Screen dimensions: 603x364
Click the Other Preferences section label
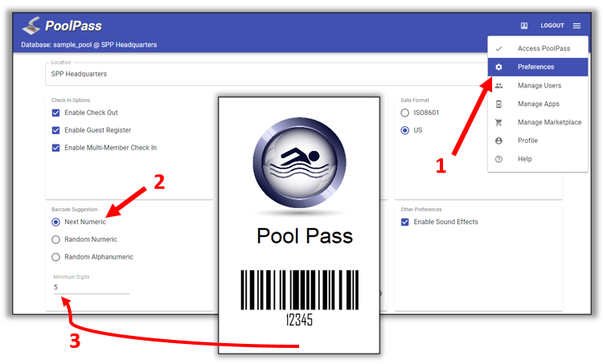click(421, 210)
